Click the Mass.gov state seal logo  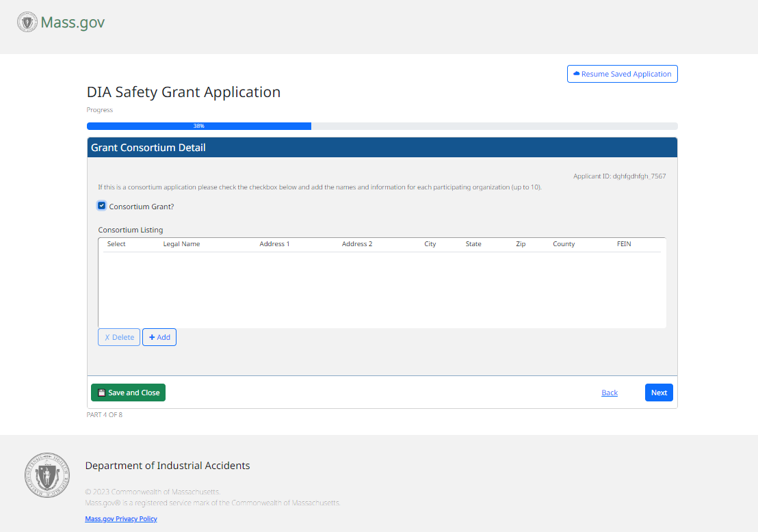click(x=27, y=23)
